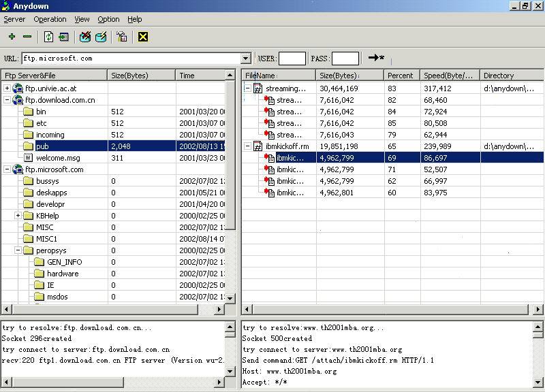Click the green plus add toolbar icon
Screen dimensions: 545x392
[x=12, y=37]
